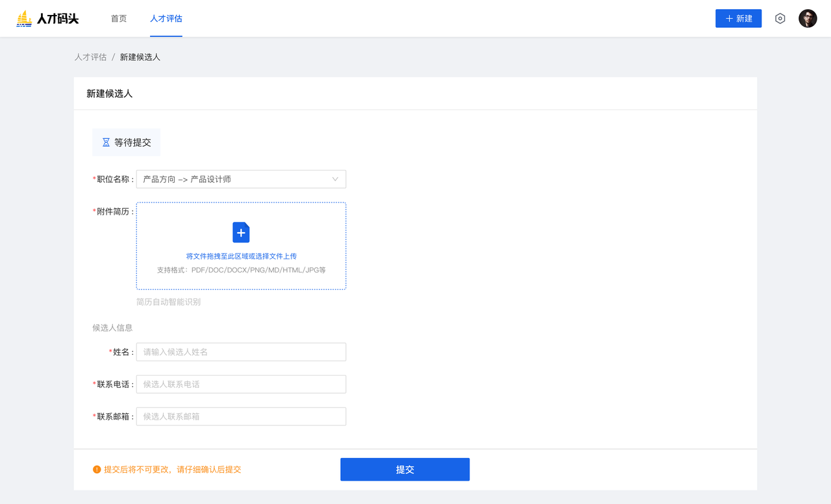The width and height of the screenshot is (831, 504).
Task: Open the user avatar menu
Action: pos(808,19)
